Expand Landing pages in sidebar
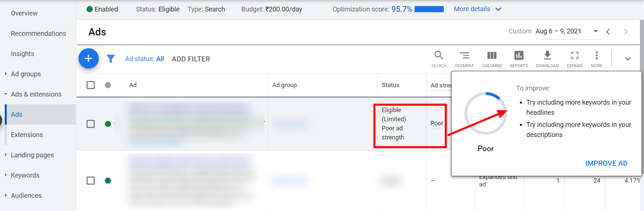644x211 pixels. coord(6,155)
